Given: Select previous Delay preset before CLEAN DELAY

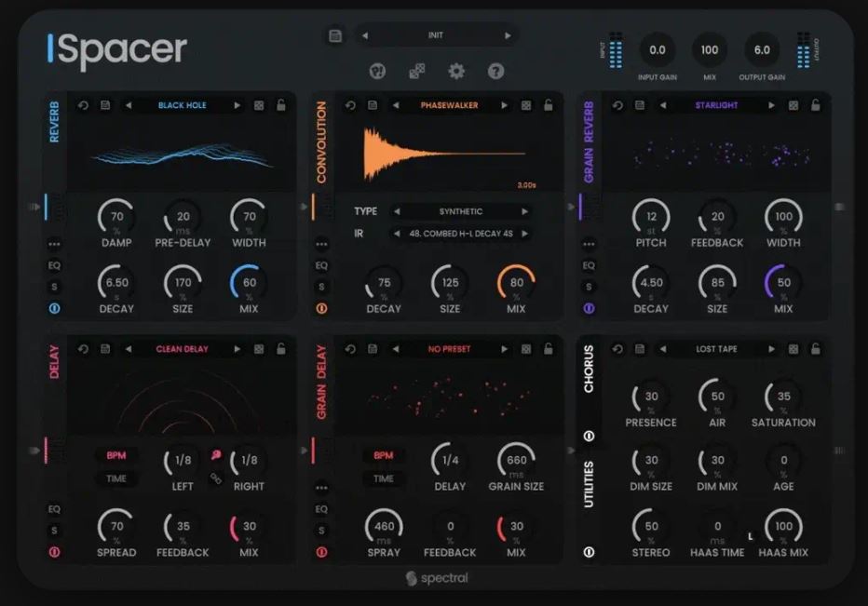Looking at the screenshot, I should tap(129, 349).
